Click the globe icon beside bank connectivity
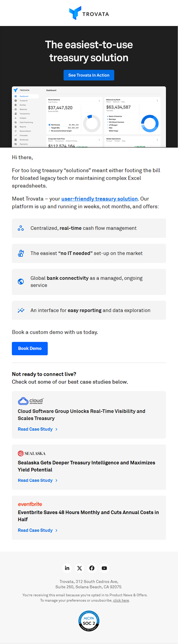This screenshot has height=644, width=178. click(21, 282)
